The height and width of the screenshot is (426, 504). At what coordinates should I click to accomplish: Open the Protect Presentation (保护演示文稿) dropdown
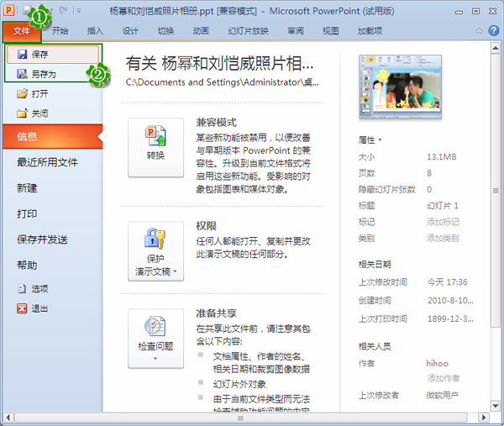pos(156,251)
